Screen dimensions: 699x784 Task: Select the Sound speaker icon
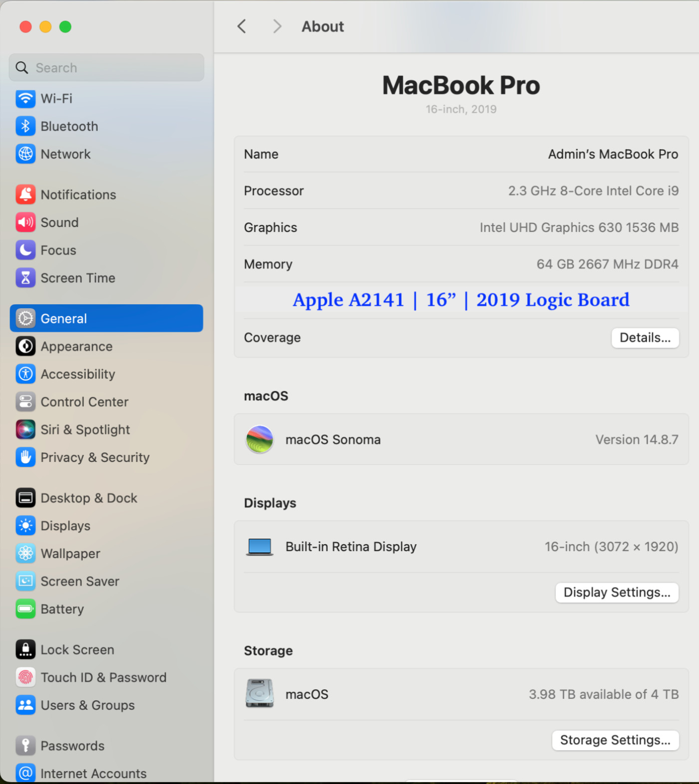pyautogui.click(x=25, y=222)
